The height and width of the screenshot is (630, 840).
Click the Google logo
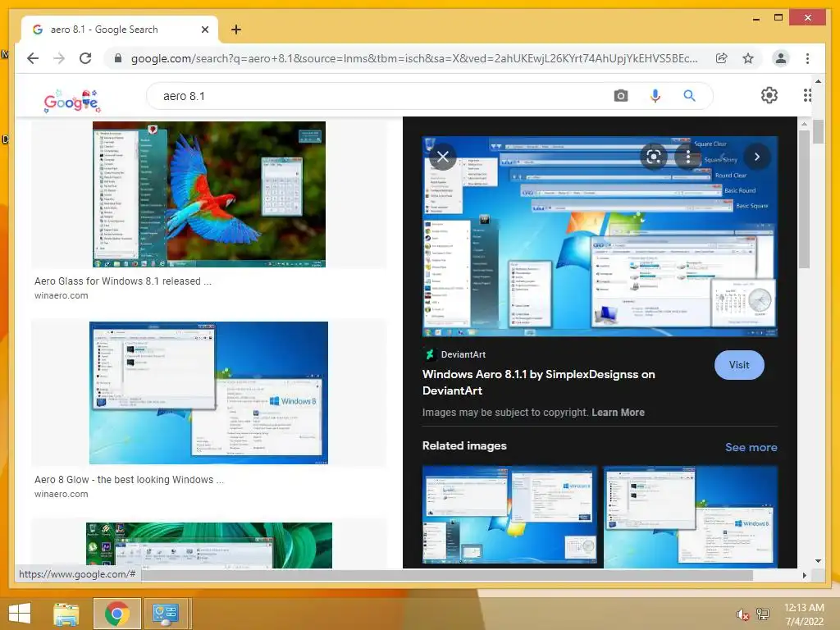72,100
